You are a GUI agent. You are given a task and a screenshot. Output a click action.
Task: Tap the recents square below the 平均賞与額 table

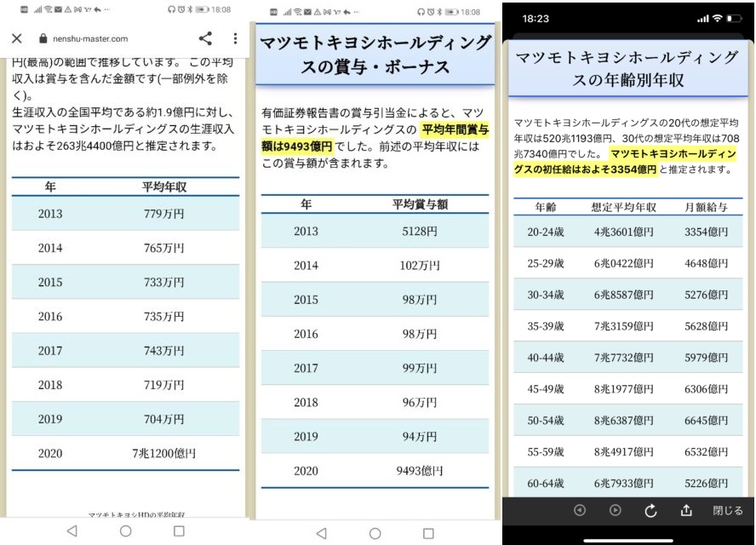coord(428,533)
